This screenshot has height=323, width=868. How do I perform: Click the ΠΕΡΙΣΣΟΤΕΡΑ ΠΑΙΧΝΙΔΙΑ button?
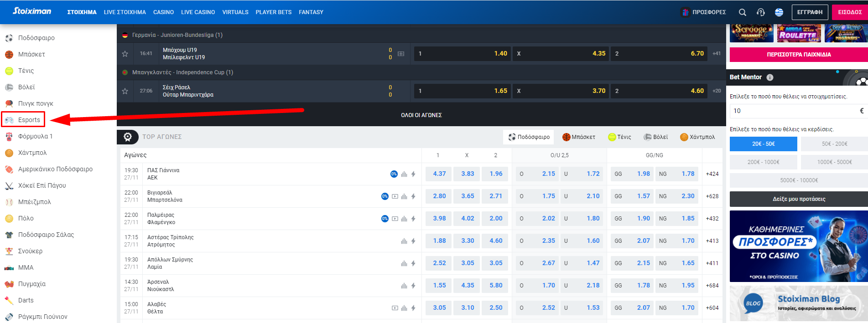[x=799, y=55]
